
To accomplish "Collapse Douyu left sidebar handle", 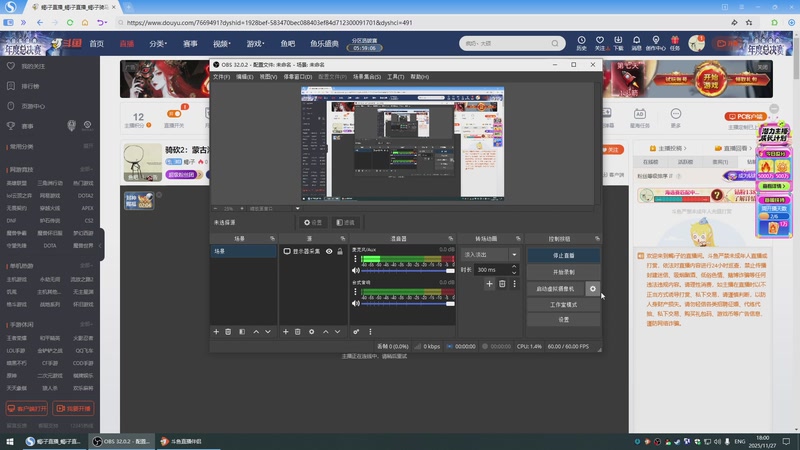I will click(x=102, y=245).
